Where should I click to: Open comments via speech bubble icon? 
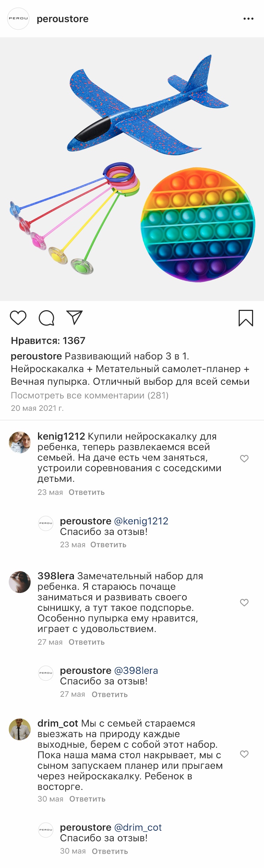click(x=46, y=318)
